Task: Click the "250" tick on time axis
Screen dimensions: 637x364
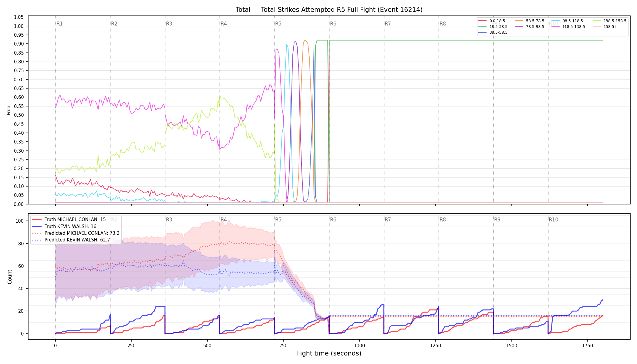Action: 131,345
